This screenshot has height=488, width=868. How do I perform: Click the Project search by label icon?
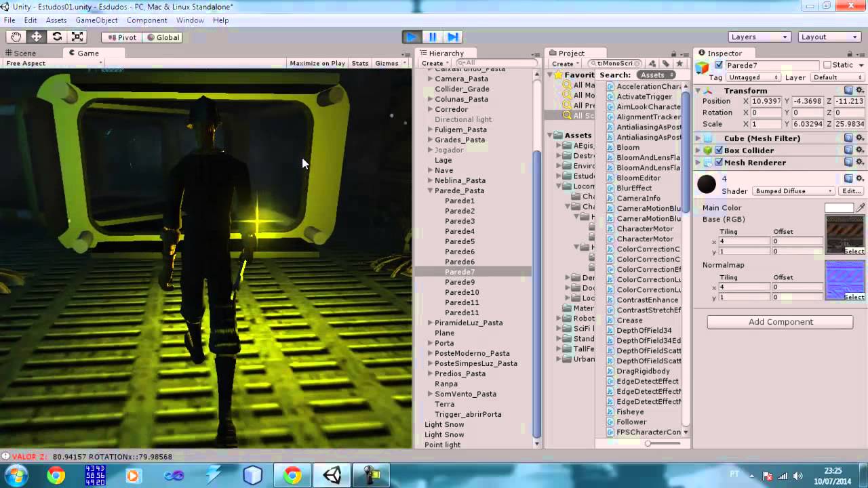point(666,64)
